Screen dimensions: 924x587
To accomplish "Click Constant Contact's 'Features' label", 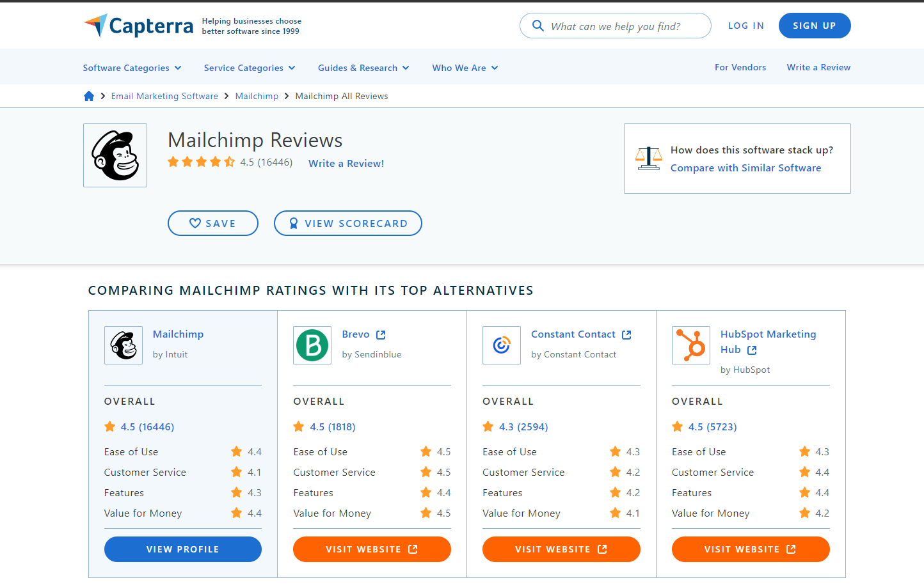I will (x=502, y=492).
